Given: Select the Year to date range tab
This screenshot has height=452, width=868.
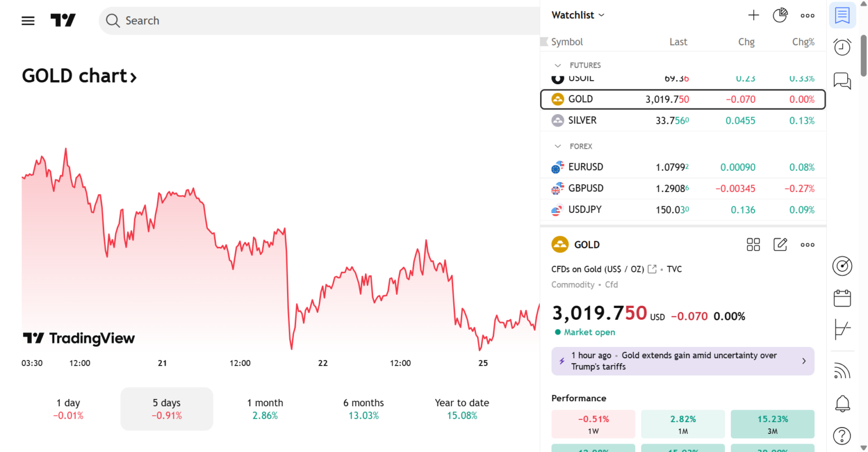Looking at the screenshot, I should pos(462,409).
